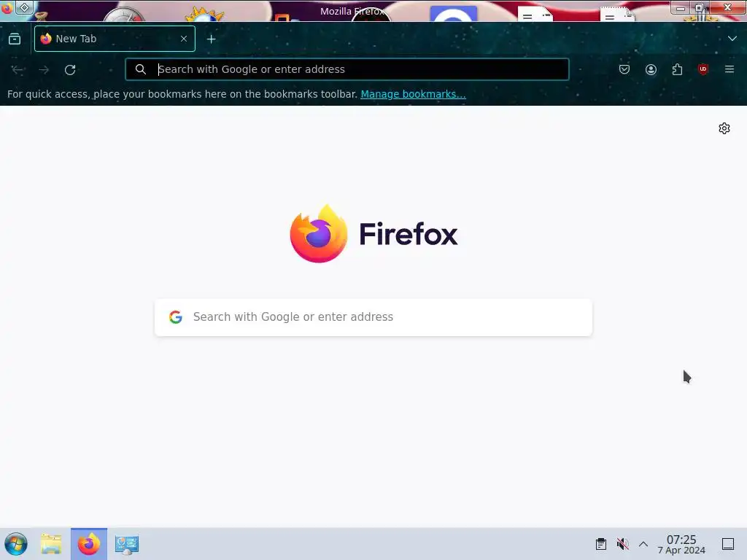Expand the list all tabs chevron
This screenshot has width=747, height=560.
pyautogui.click(x=732, y=39)
